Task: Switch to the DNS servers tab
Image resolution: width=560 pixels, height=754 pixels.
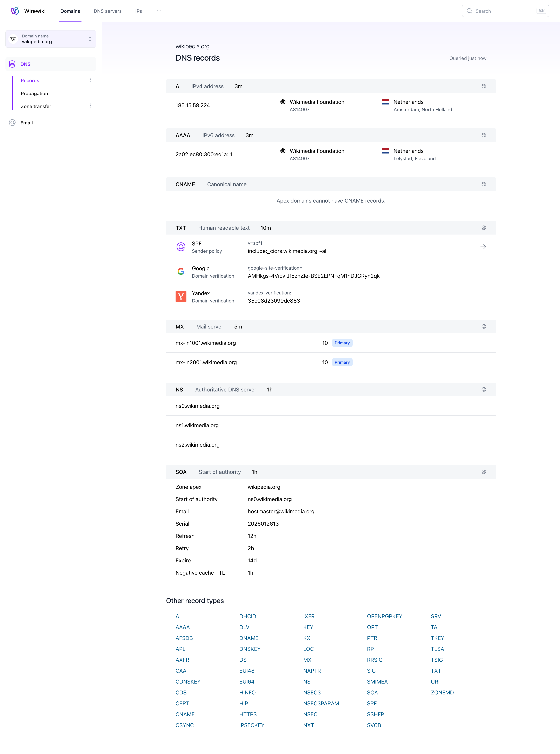Action: pyautogui.click(x=107, y=11)
